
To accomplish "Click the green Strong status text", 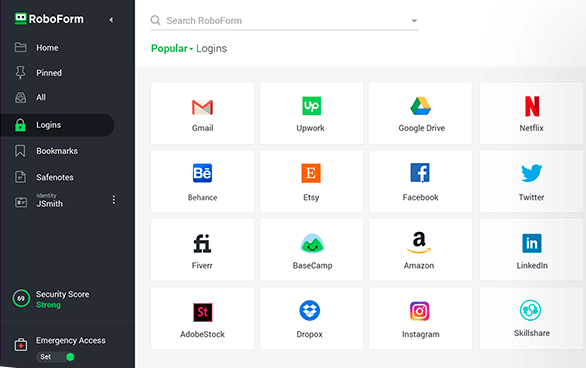I will pos(48,305).
